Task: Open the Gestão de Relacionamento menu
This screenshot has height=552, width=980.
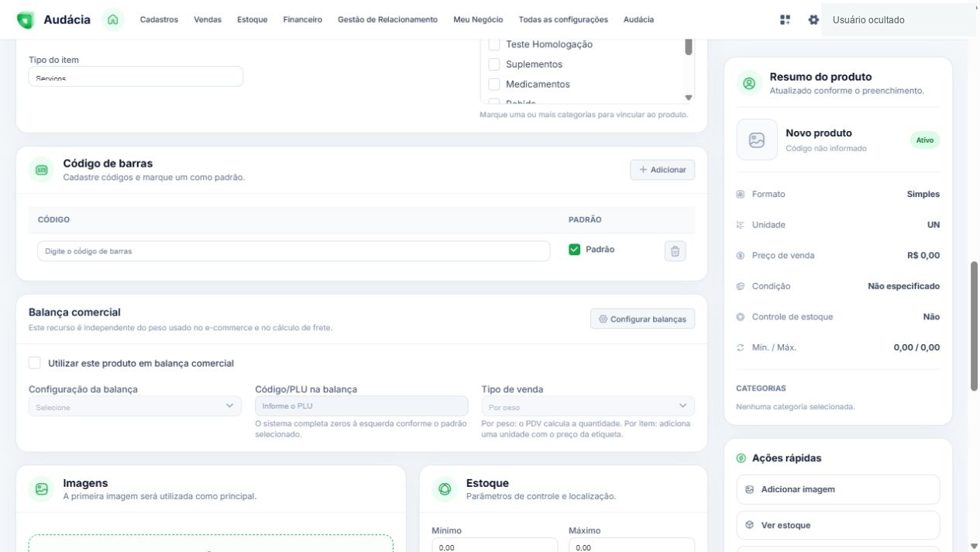Action: (387, 19)
